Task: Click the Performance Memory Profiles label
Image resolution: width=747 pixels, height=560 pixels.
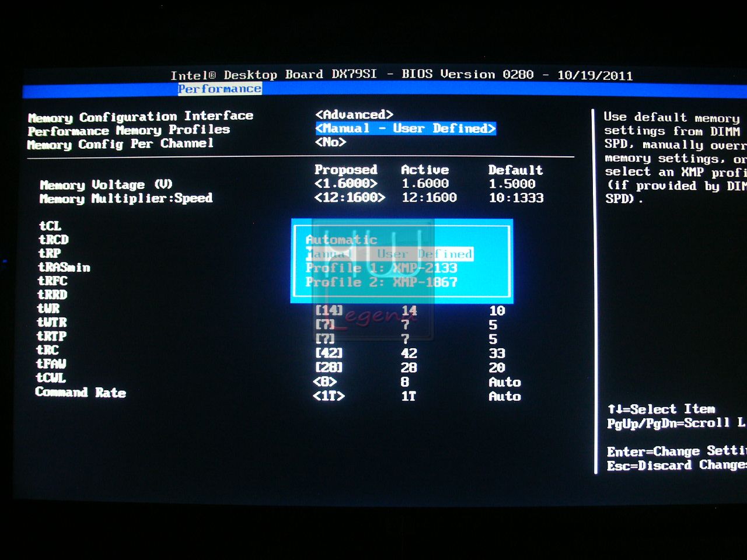Action: click(129, 130)
